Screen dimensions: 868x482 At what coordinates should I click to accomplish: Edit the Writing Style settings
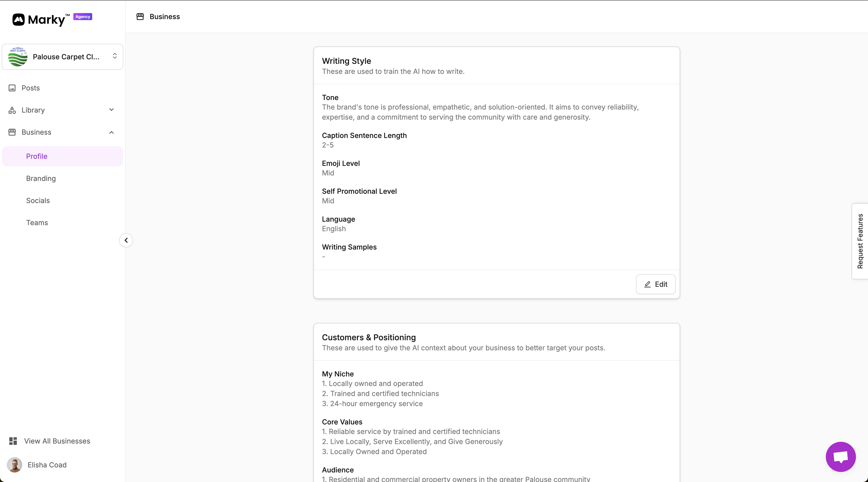click(655, 284)
